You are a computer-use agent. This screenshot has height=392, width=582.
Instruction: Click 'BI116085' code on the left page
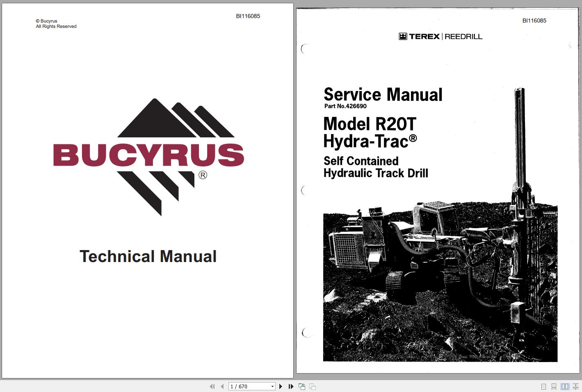[x=248, y=16]
